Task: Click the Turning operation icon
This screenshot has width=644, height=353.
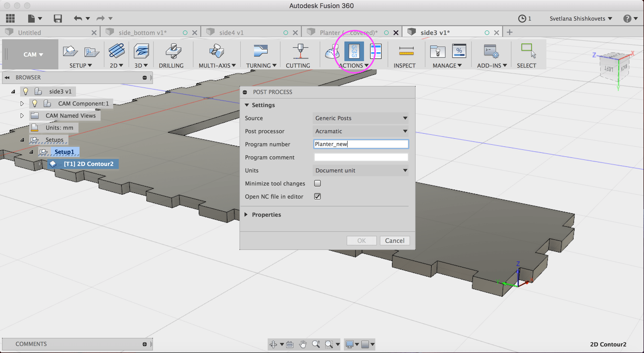Action: coord(261,51)
